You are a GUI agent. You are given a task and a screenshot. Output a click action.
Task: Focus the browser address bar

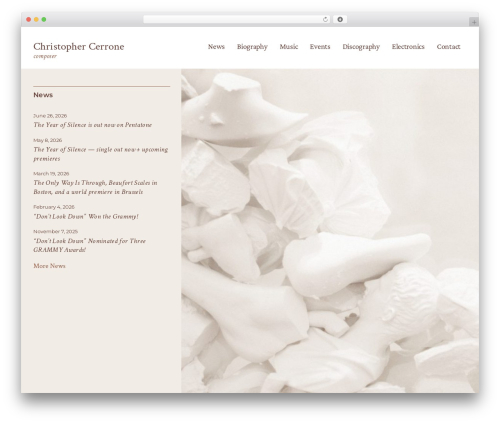pos(237,20)
